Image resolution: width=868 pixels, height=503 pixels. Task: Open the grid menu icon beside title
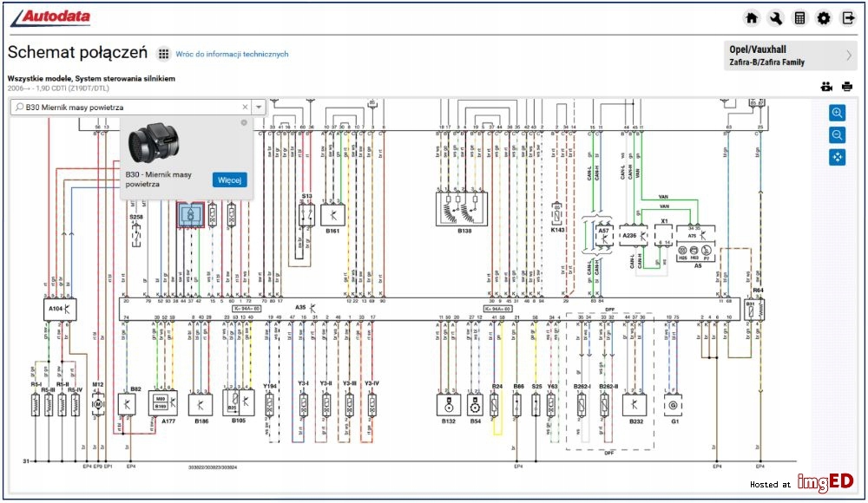(163, 54)
